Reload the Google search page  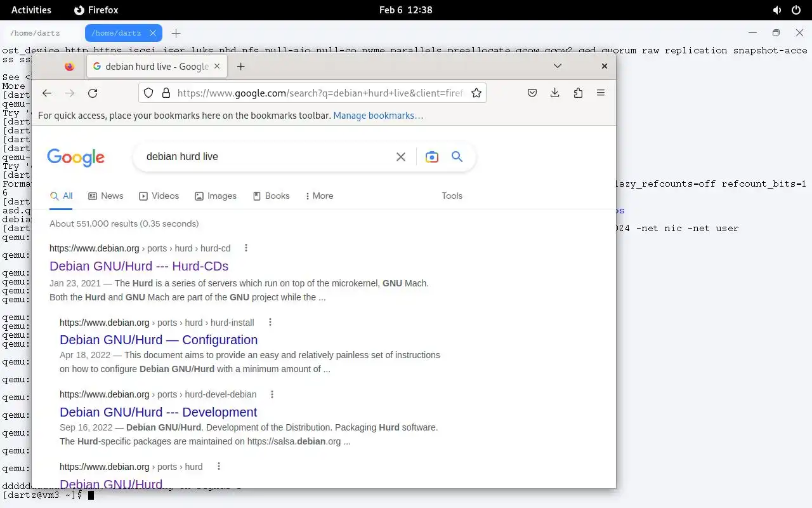click(x=93, y=93)
